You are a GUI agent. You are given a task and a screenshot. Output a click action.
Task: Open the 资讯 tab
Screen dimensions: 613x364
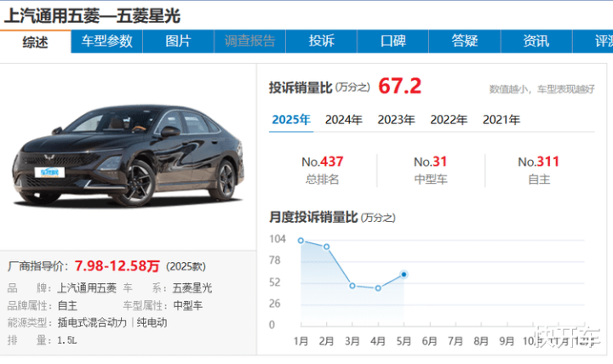(536, 41)
